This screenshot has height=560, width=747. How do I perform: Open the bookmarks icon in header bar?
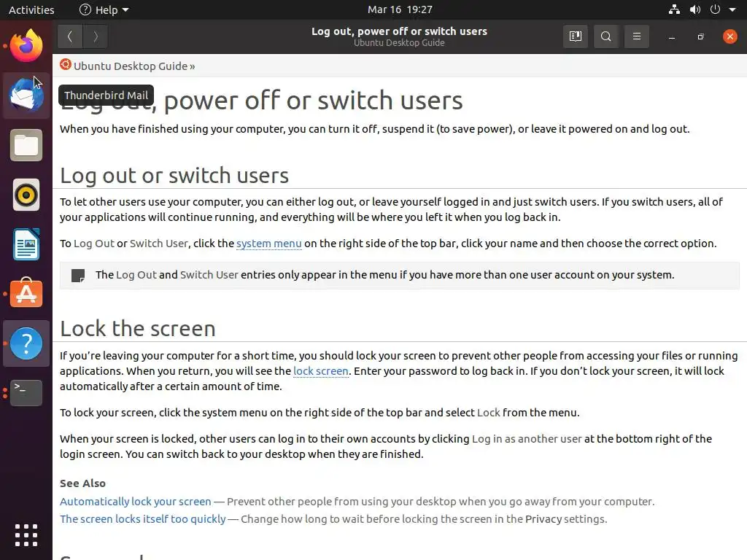pyautogui.click(x=576, y=36)
